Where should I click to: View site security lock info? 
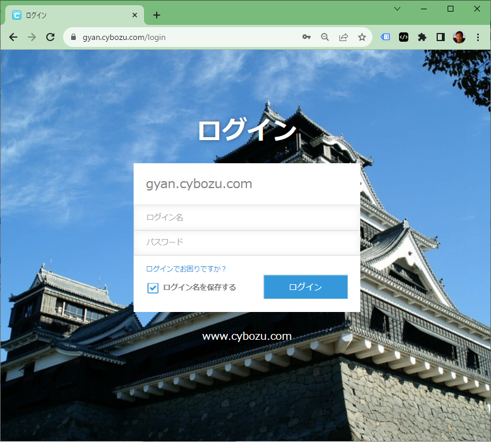coord(73,37)
